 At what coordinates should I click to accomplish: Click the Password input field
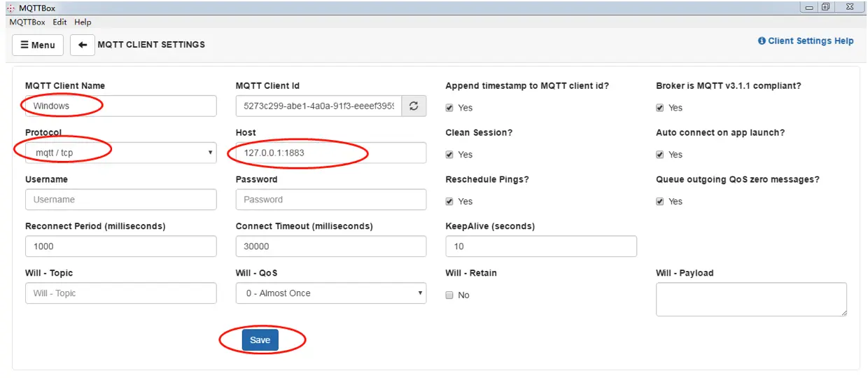click(331, 199)
